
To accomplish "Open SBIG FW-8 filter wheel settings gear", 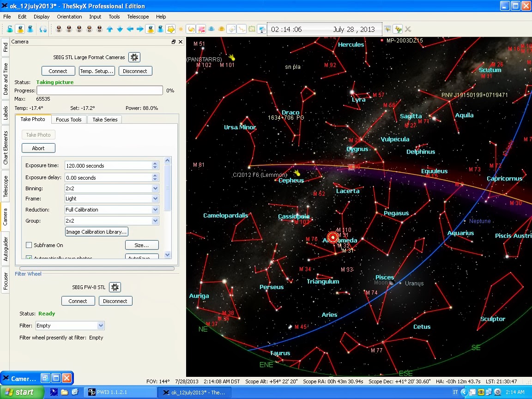I will tap(115, 287).
